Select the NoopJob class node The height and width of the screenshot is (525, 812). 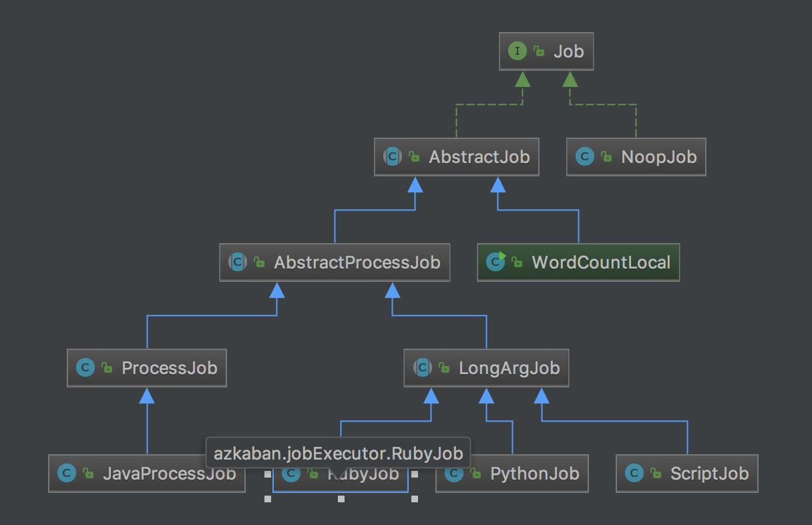[636, 157]
